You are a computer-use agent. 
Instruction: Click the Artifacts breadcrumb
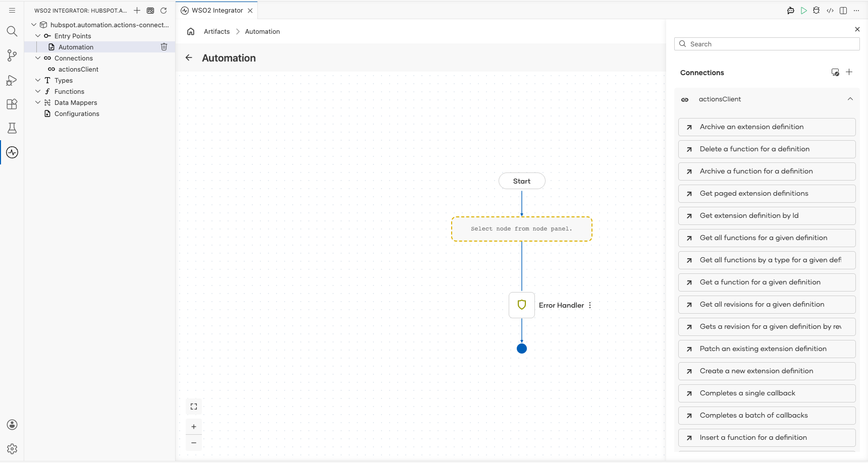point(216,31)
